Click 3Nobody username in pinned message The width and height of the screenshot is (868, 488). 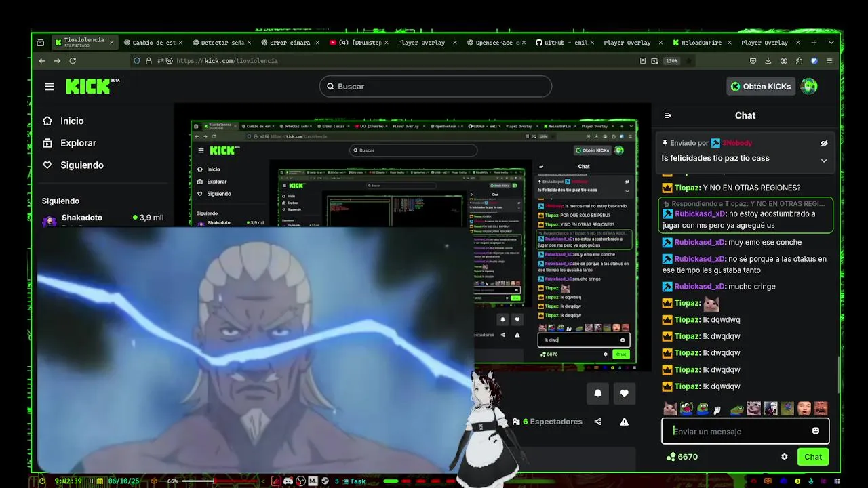(737, 143)
